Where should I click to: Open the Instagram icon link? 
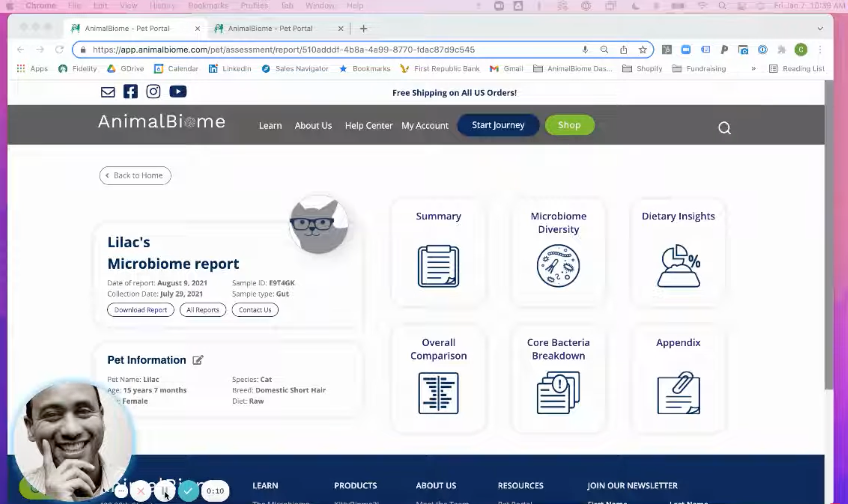point(153,91)
